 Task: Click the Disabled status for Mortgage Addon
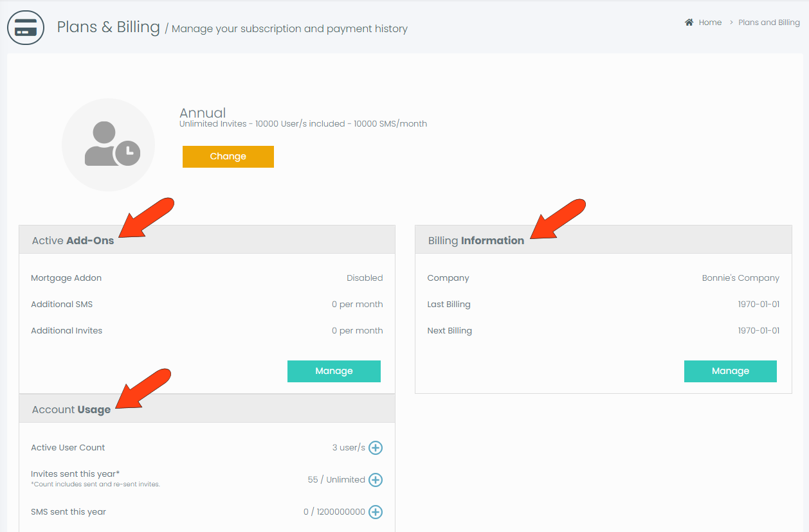coord(365,278)
